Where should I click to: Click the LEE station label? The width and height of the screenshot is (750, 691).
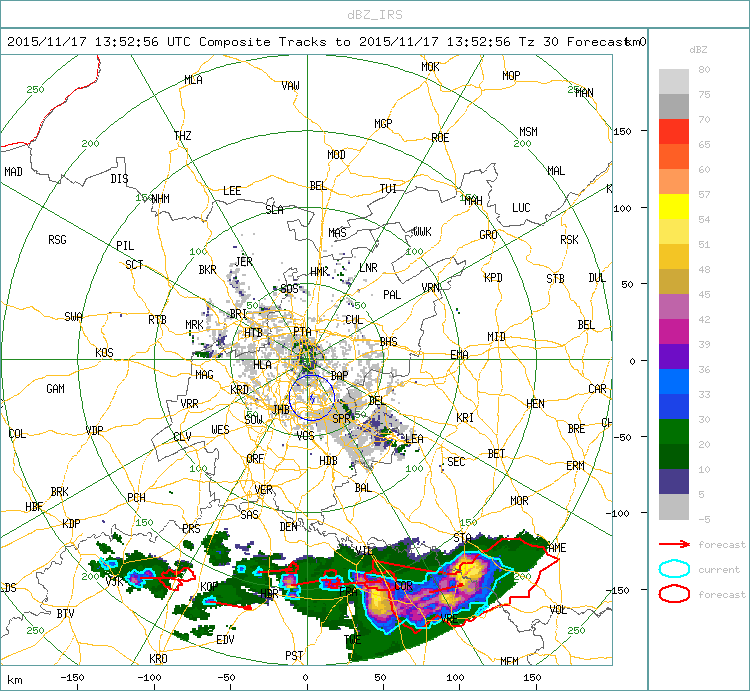pos(232,191)
